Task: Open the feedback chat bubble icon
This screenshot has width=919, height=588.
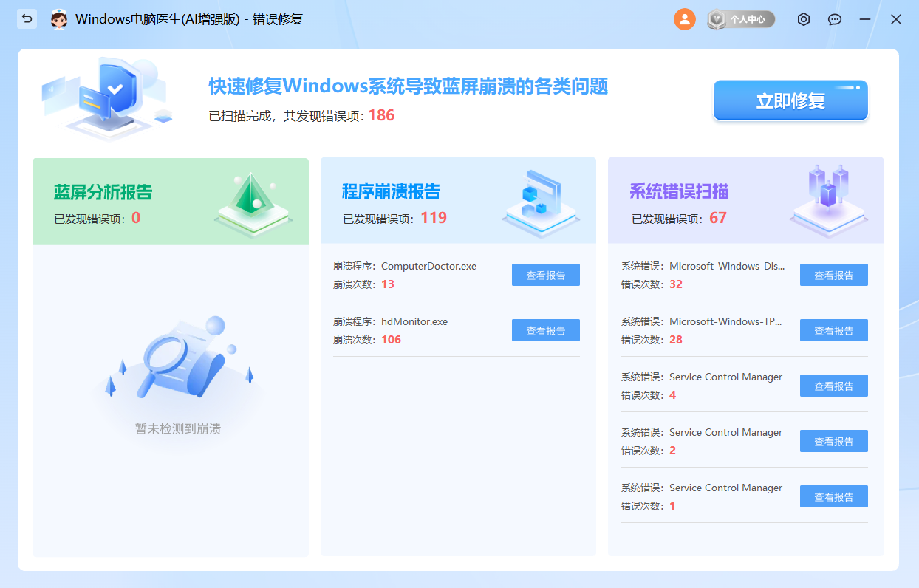Action: click(x=835, y=19)
